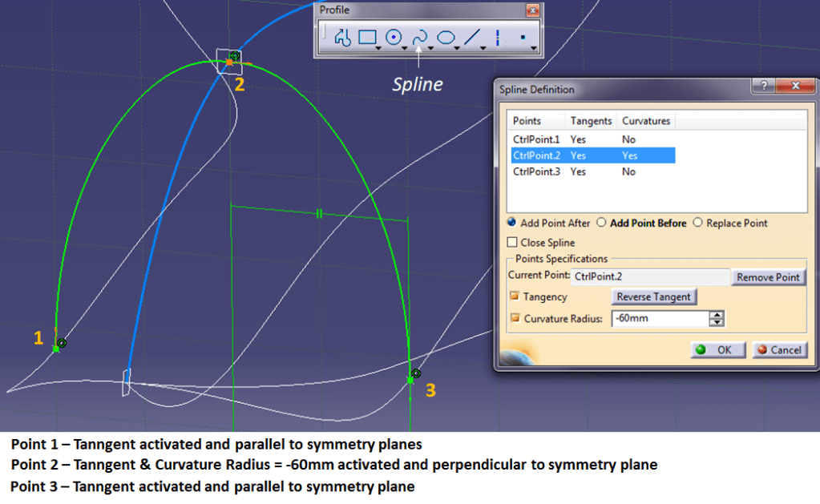Image resolution: width=820 pixels, height=504 pixels.
Task: Select the Ellipse tool
Action: point(446,37)
